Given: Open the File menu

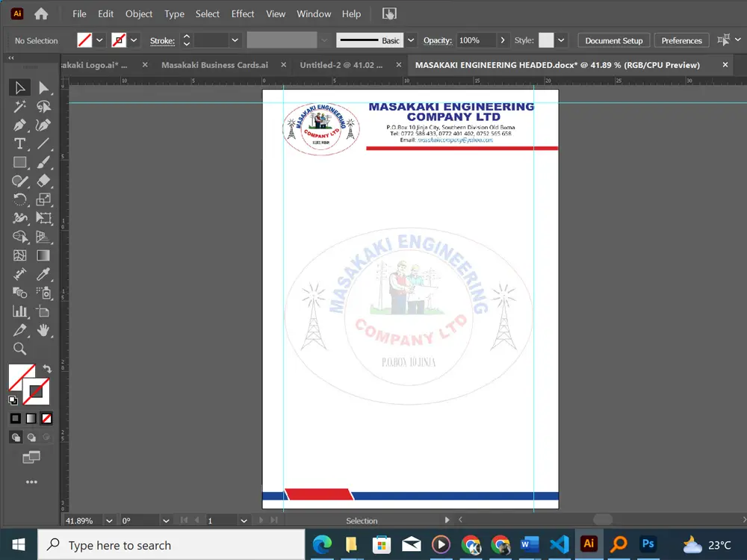Looking at the screenshot, I should [79, 13].
